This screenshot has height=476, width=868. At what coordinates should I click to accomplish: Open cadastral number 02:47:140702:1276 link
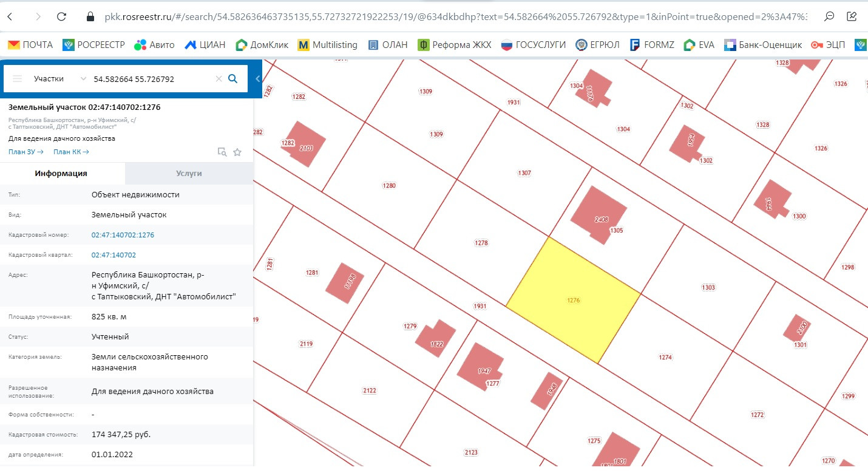point(123,235)
